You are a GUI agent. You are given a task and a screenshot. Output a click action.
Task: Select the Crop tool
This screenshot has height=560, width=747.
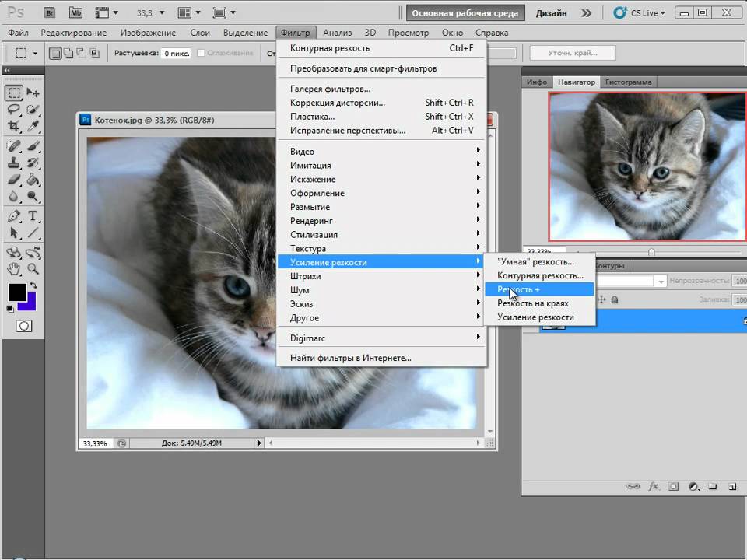14,127
